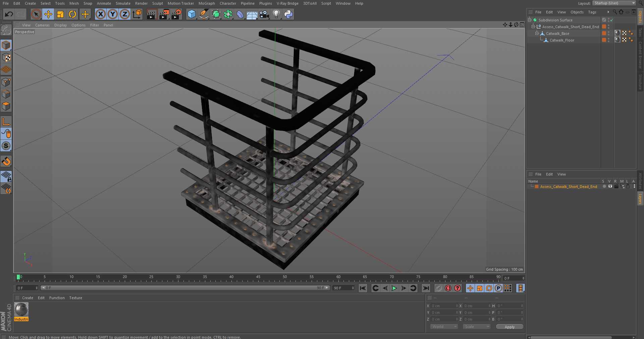644x339 pixels.
Task: Select Points mode in left toolbar
Action: pyautogui.click(x=6, y=82)
